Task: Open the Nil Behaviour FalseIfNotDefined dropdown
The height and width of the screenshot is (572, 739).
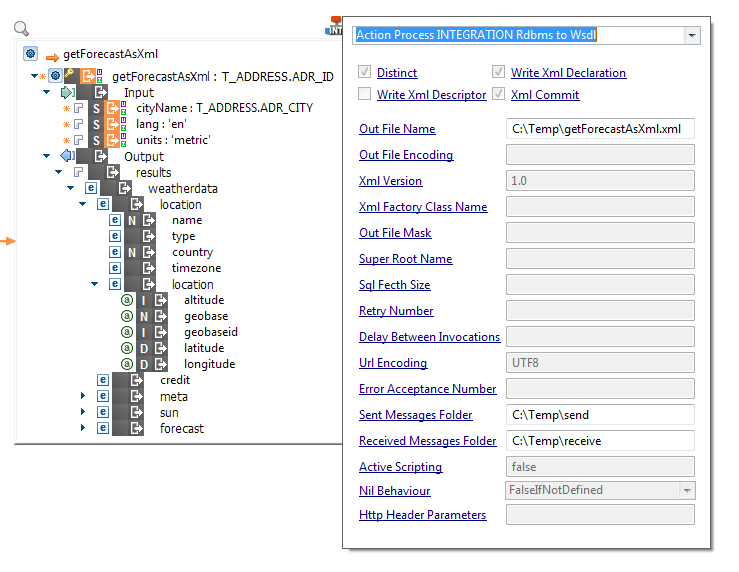Action: 687,490
